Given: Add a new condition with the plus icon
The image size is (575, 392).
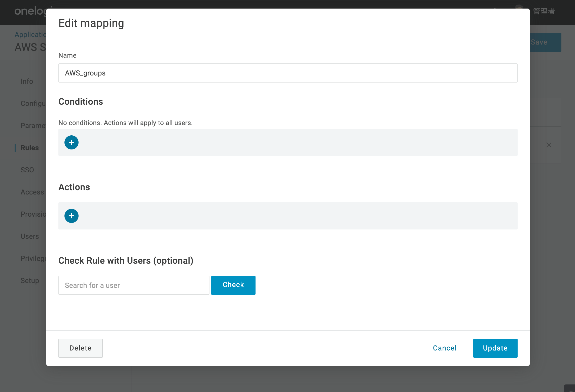Looking at the screenshot, I should [x=71, y=142].
